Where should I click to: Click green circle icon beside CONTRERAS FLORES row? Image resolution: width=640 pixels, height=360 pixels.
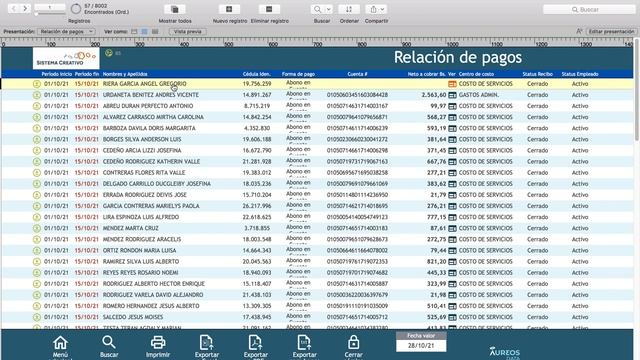pos(37,173)
